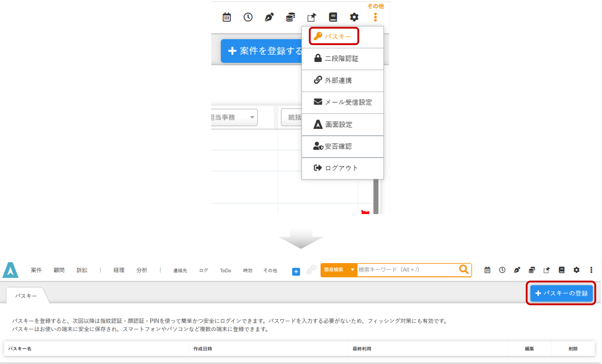The height and width of the screenshot is (364, 602).
Task: Open 時効 in the navigation bar
Action: click(247, 270)
